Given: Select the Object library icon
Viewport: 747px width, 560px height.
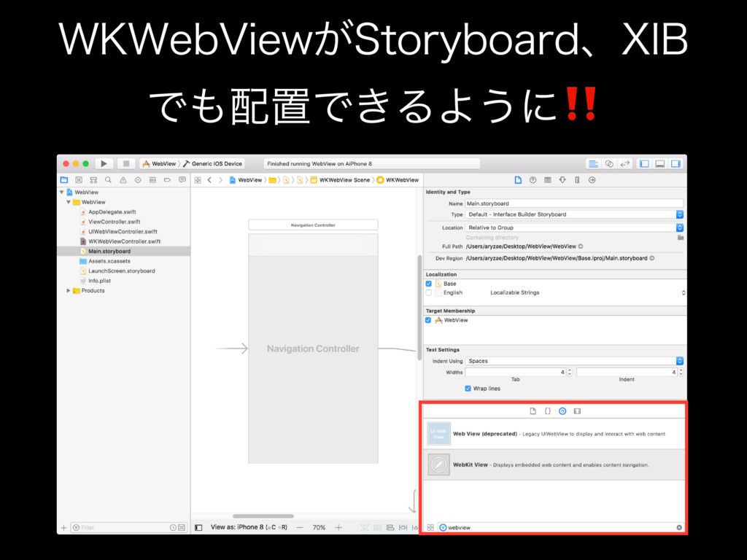Looking at the screenshot, I should point(562,411).
